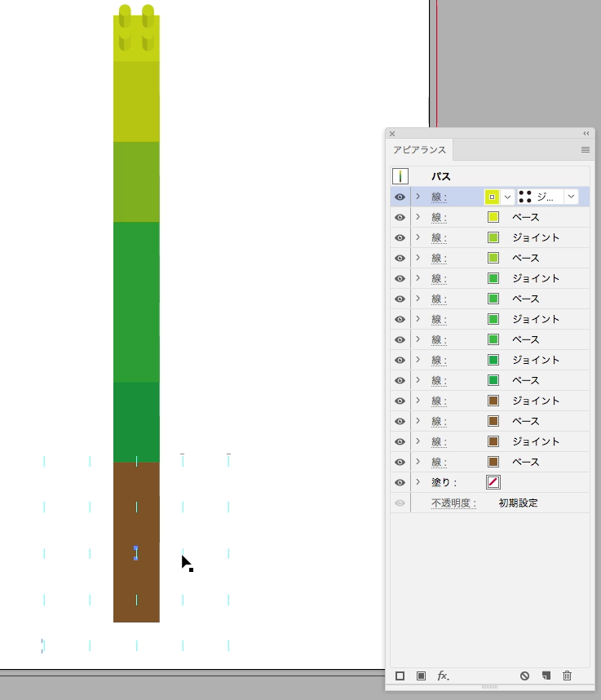
Task: Click 線: link of yellow ベース row
Action: point(439,218)
